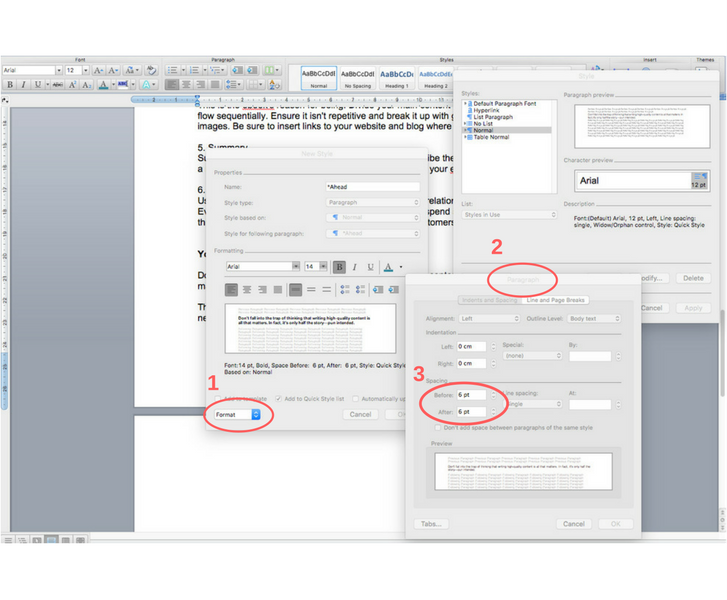Click the numbered list icon in the ribbon
Viewport: 727px width, 600px height.
pos(194,70)
